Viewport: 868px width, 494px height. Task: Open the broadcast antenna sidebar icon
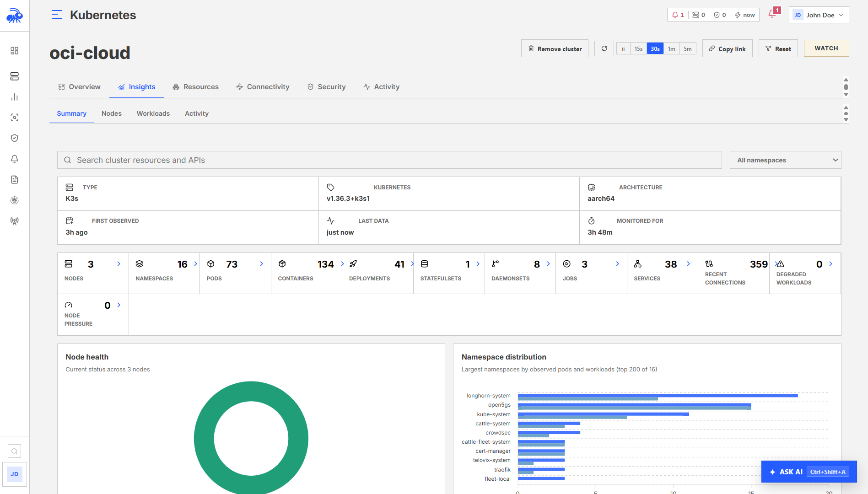pyautogui.click(x=15, y=221)
